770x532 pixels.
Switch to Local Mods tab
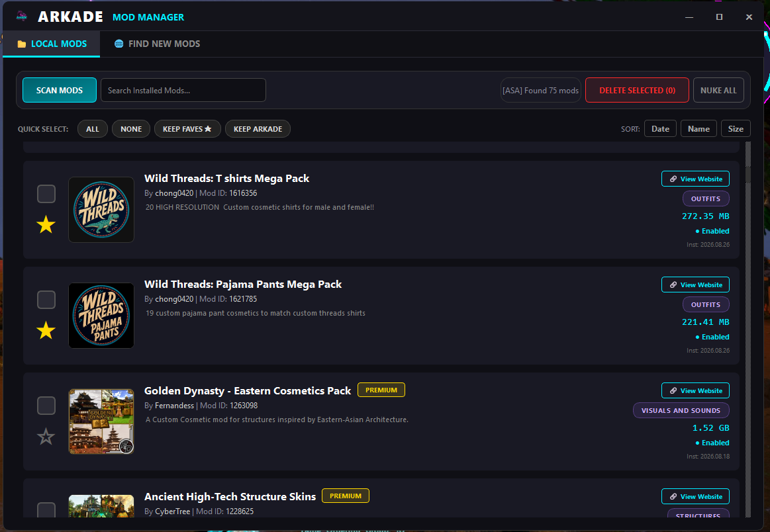coord(52,44)
